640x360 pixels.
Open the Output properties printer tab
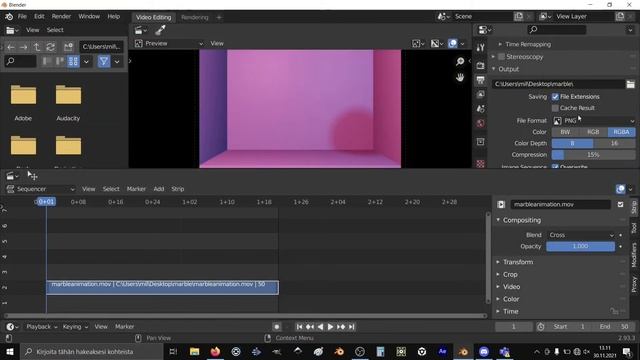click(480, 80)
